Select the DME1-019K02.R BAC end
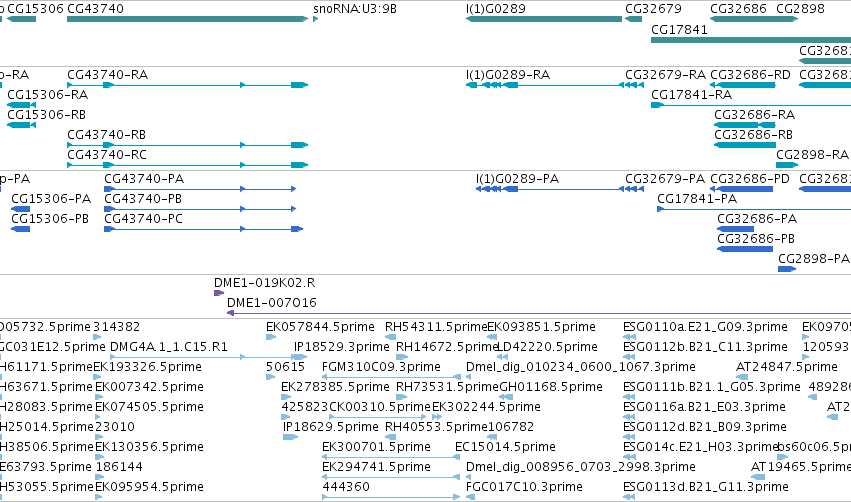Screen dimensions: 851x502 click(219, 293)
